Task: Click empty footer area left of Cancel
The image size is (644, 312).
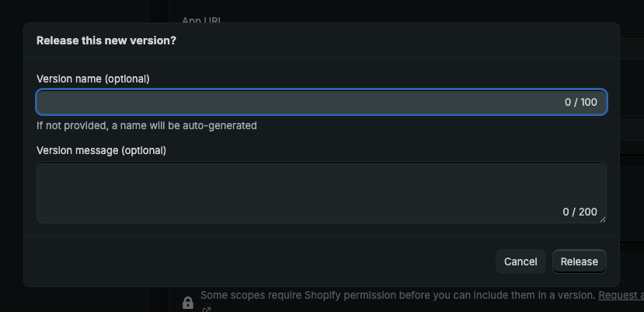Action: click(x=256, y=261)
